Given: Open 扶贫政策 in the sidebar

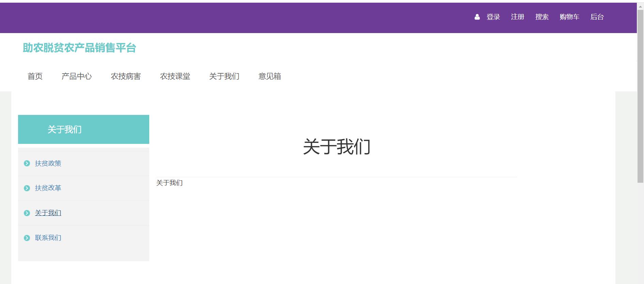Looking at the screenshot, I should coord(48,163).
